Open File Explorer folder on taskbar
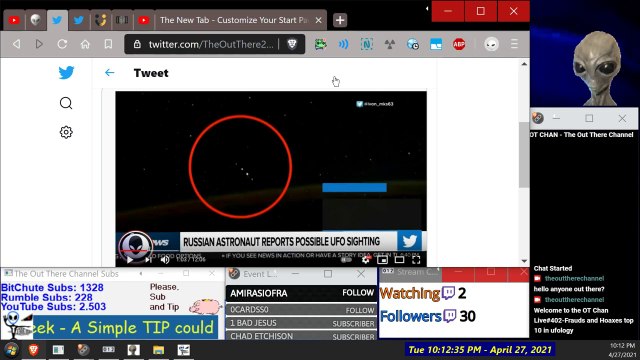Screen dimensions: 640x360 tap(159, 350)
